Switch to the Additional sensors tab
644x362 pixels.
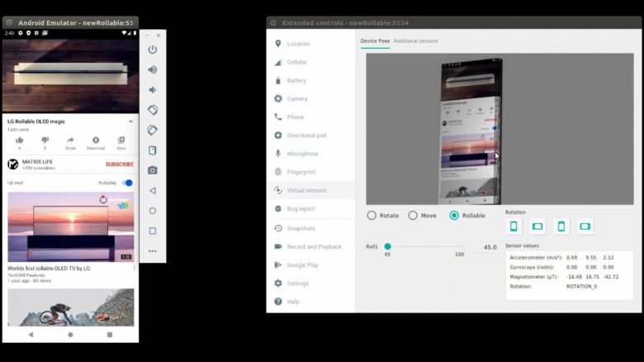[x=415, y=40]
